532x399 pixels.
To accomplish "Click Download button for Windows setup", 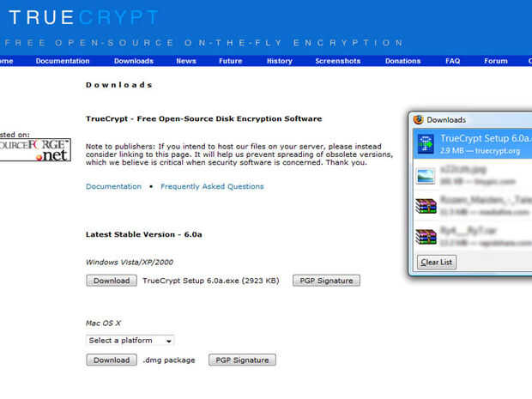I will (x=112, y=281).
